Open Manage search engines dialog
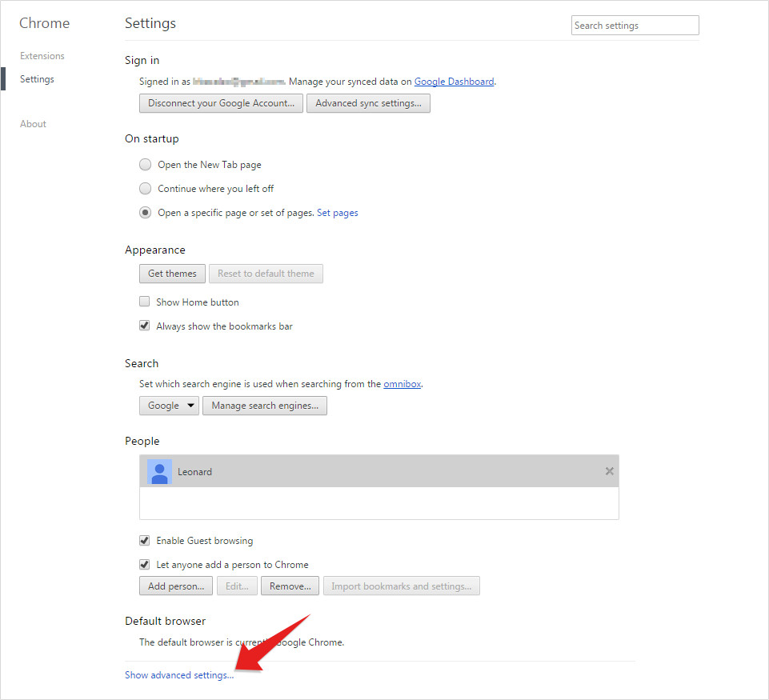This screenshot has width=769, height=700. [265, 406]
